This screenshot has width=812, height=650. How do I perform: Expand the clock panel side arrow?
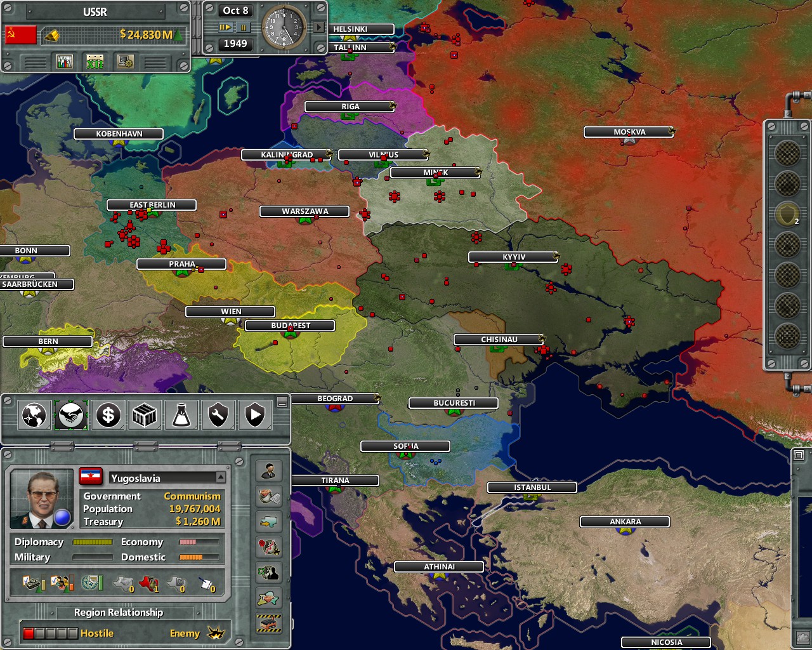point(319,27)
